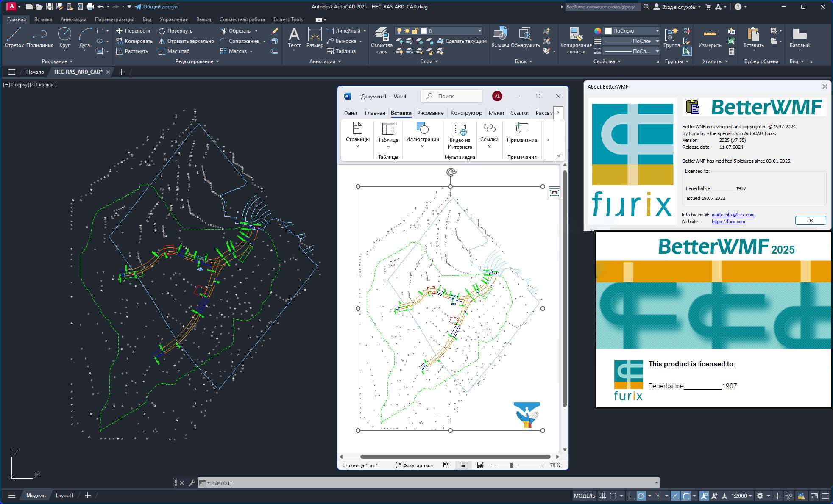Expand the layer selection dropdown showing 0
Screen dimensions: 833x504
(479, 31)
